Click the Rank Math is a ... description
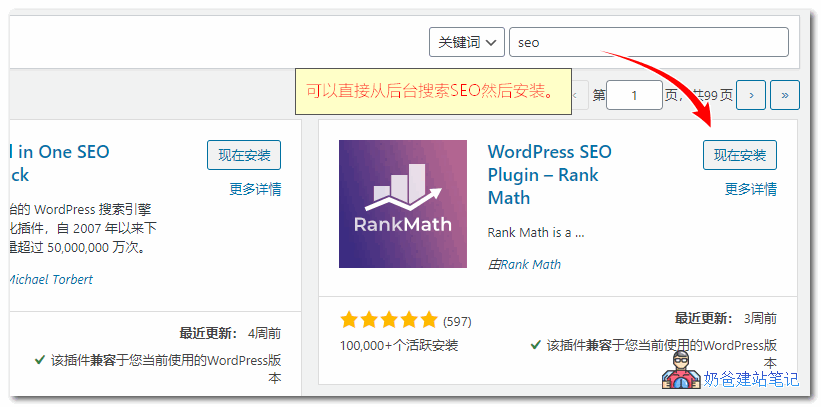The width and height of the screenshot is (821, 407). (x=536, y=233)
